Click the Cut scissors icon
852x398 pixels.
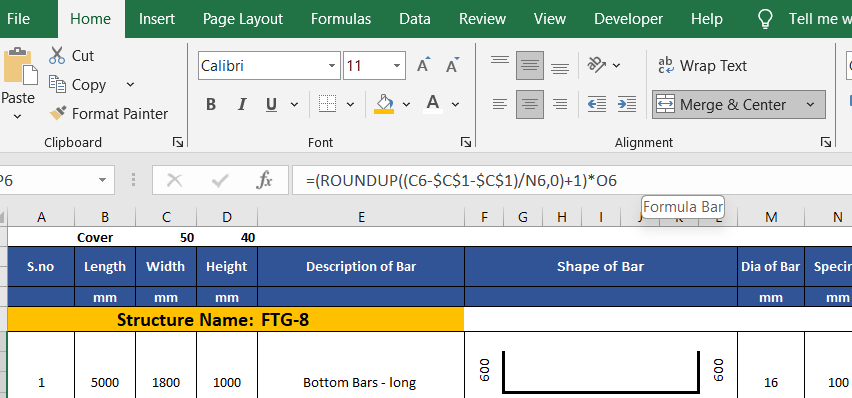(57, 55)
